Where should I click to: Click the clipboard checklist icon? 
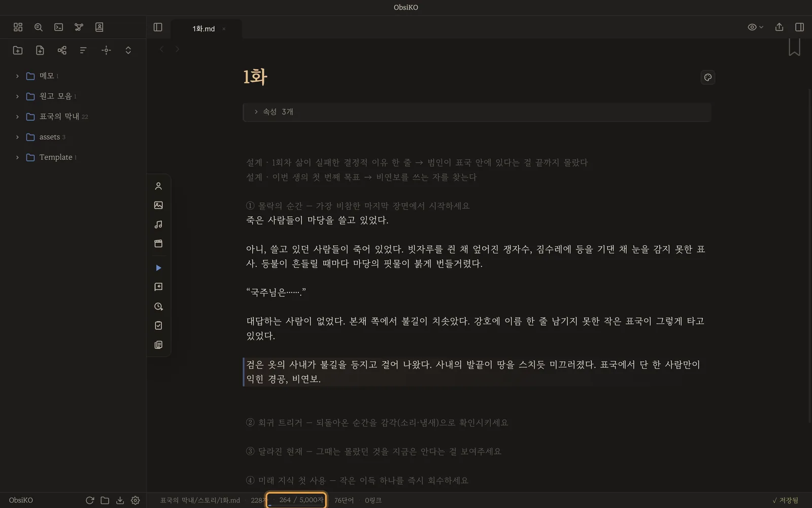point(158,326)
